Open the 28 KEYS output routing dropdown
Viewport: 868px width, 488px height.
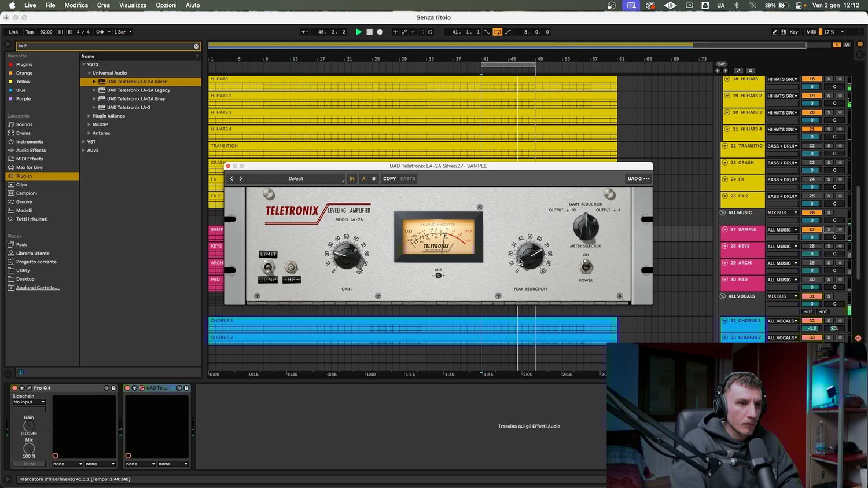(782, 247)
